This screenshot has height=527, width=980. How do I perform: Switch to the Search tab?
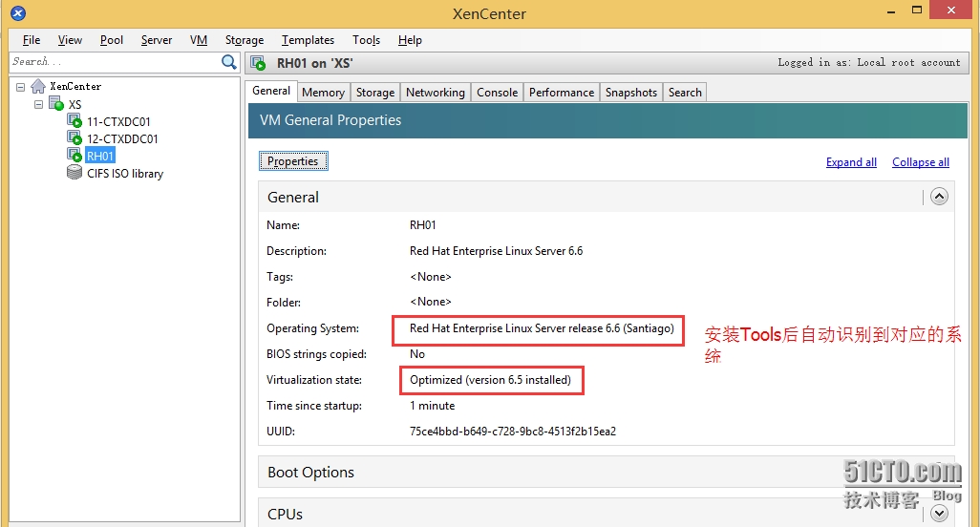[x=685, y=93]
